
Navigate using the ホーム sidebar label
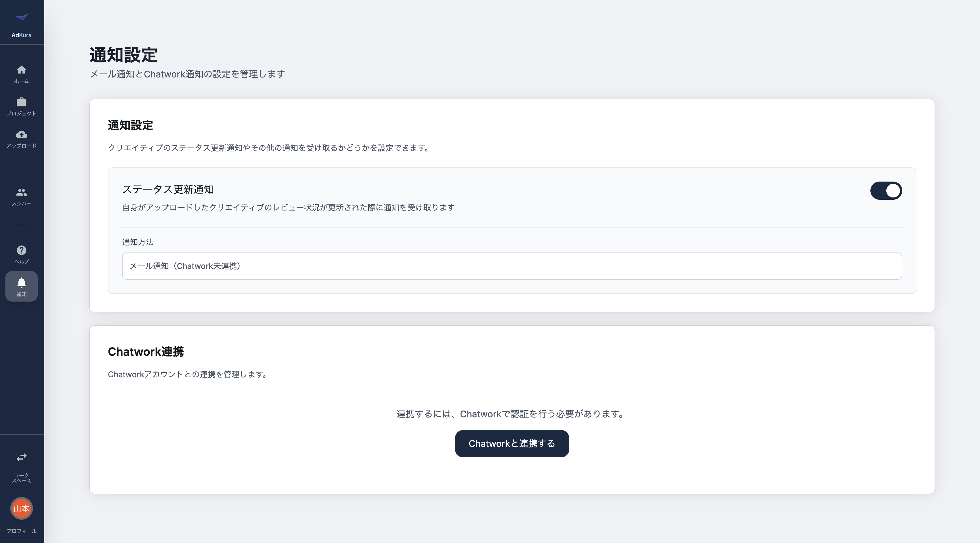tap(22, 81)
